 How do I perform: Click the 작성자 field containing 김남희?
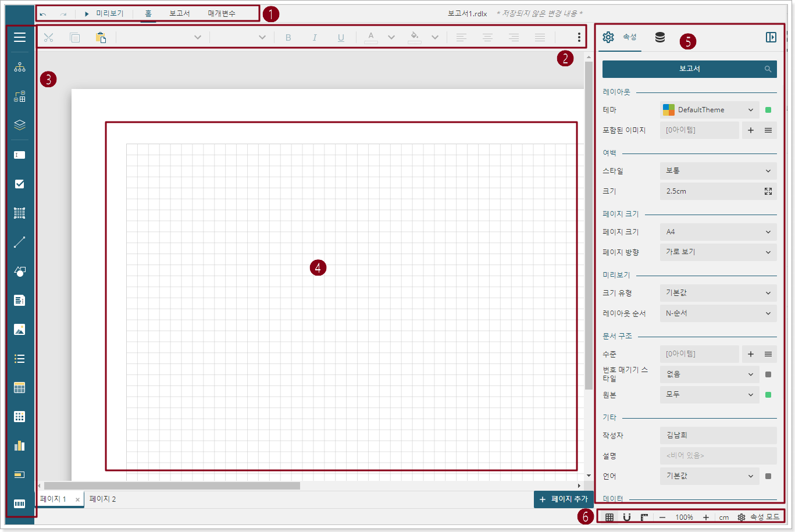(718, 435)
